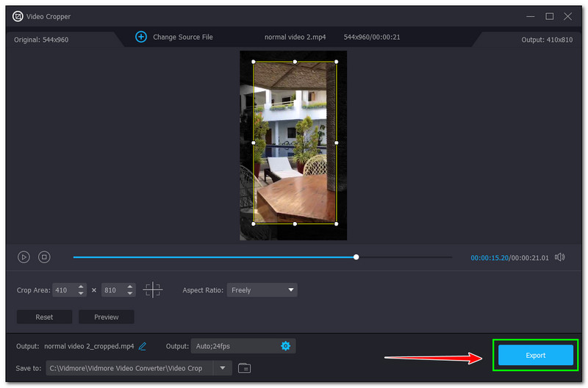Play the video preview
Viewport: 588px width, 388px height.
(24, 257)
